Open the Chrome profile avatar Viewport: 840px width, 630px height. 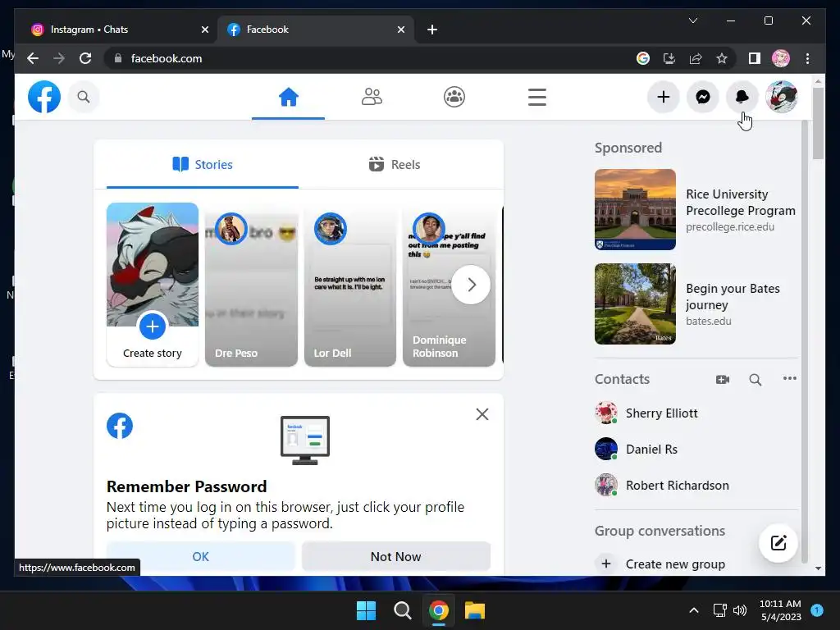781,58
